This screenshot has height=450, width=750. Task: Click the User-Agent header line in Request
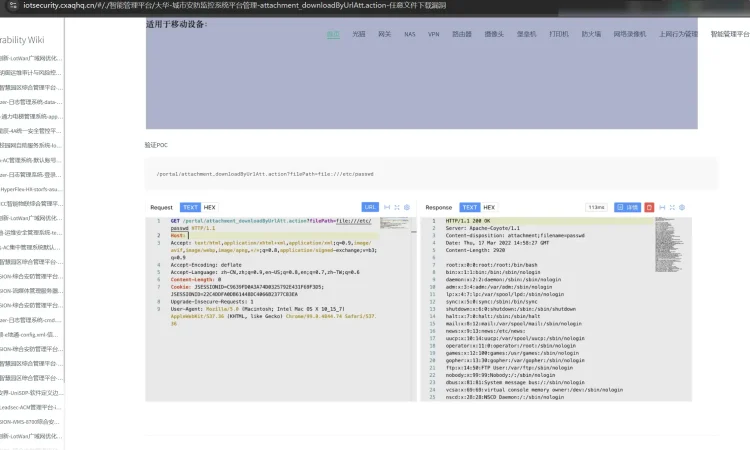(x=273, y=316)
